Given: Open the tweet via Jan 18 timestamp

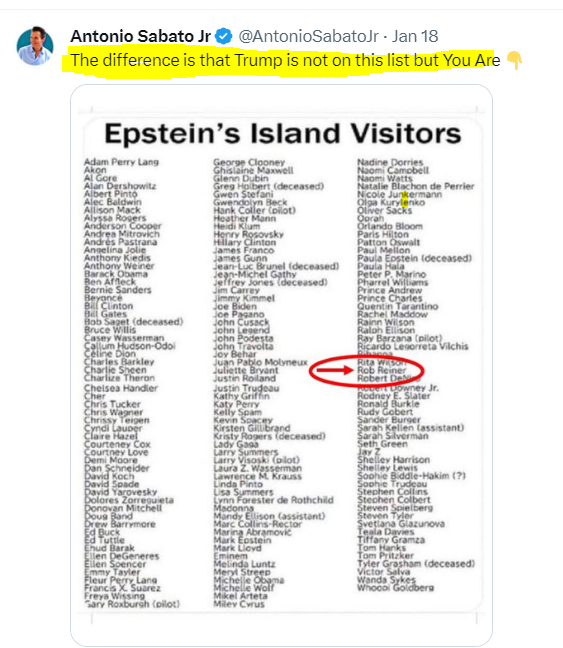Looking at the screenshot, I should (x=415, y=36).
